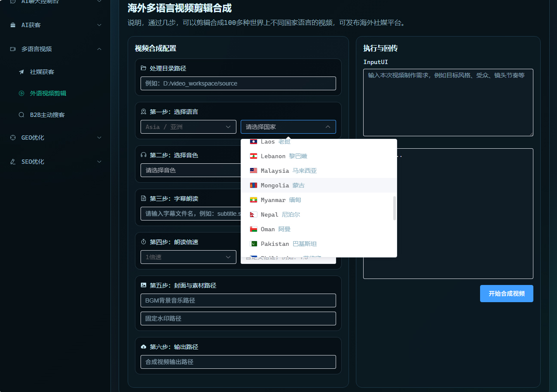Viewport: 557px width, 392px height.
Task: Click the 开始合成视频 button
Action: (x=506, y=294)
